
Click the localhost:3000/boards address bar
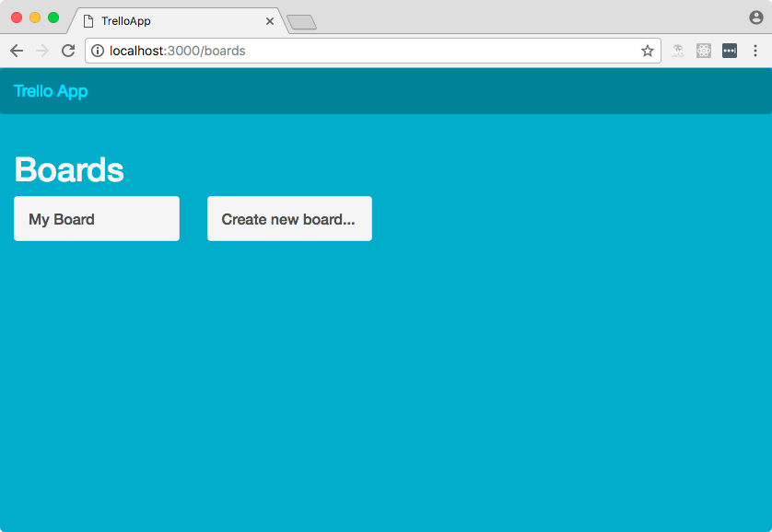(x=373, y=51)
